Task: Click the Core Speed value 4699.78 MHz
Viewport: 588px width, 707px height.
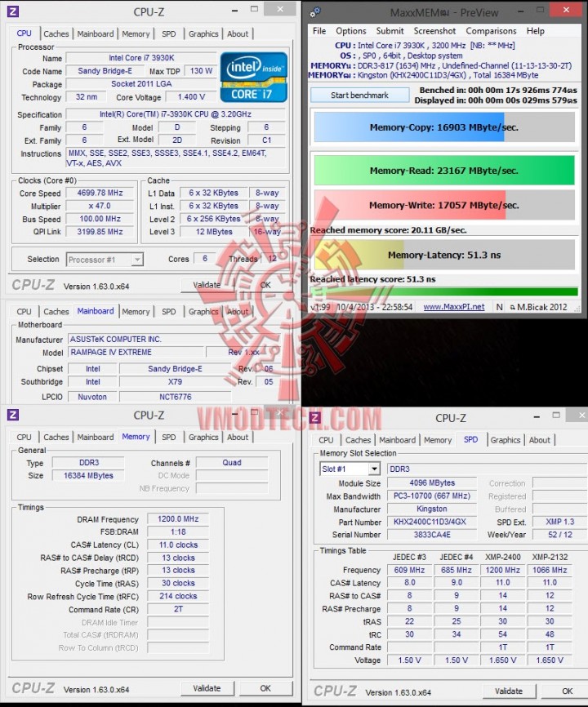Action: click(100, 193)
